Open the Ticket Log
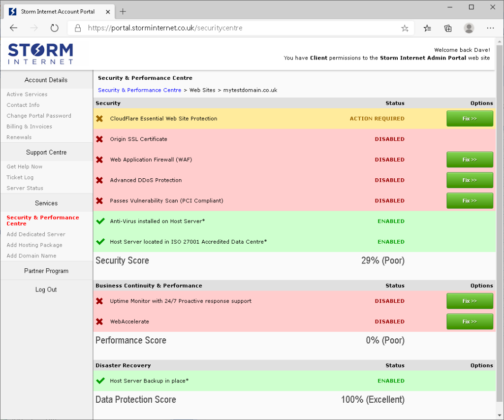 coord(20,178)
